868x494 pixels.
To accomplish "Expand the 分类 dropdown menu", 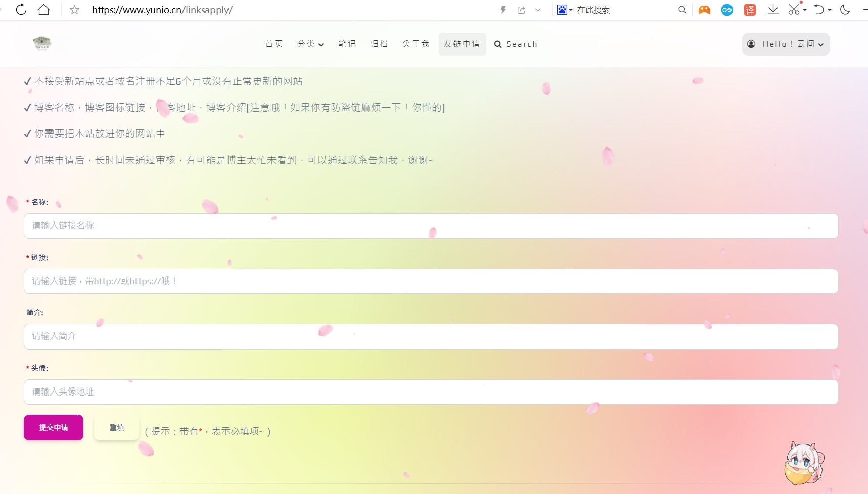I will click(x=310, y=44).
